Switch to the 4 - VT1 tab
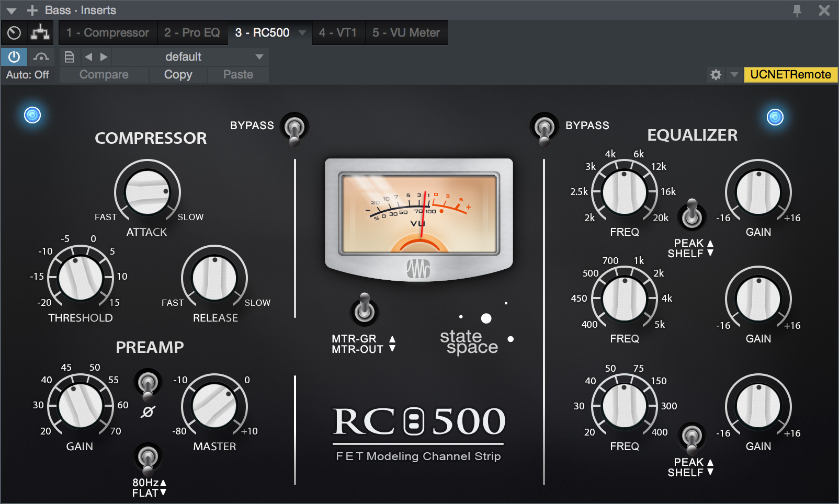 tap(338, 32)
